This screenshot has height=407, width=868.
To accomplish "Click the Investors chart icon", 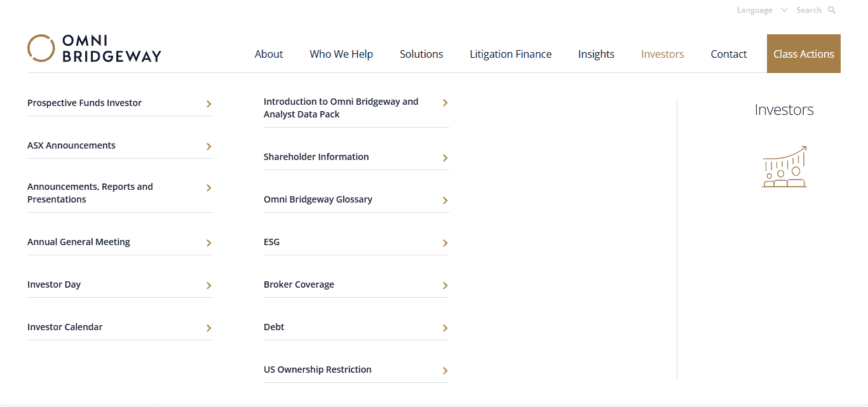I will point(784,166).
